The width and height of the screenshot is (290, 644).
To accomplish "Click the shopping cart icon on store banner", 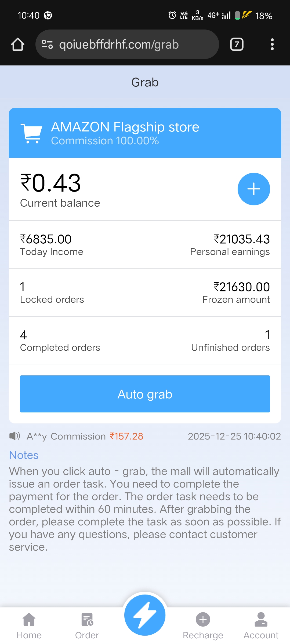I will tap(32, 133).
